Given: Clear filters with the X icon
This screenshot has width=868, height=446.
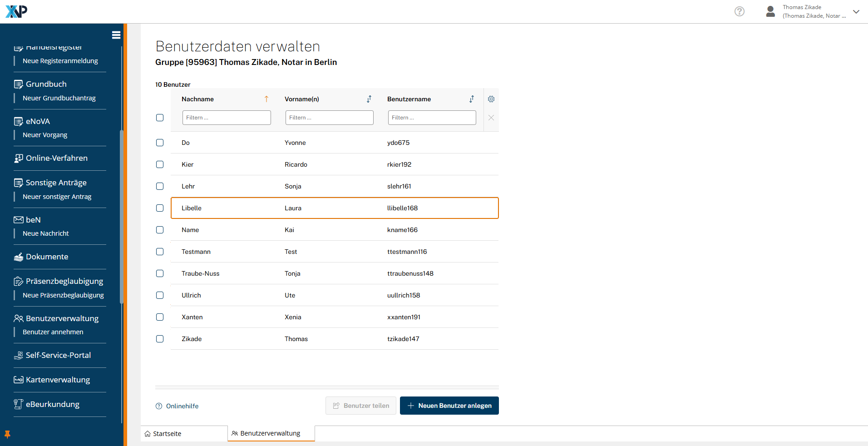Looking at the screenshot, I should pyautogui.click(x=491, y=118).
